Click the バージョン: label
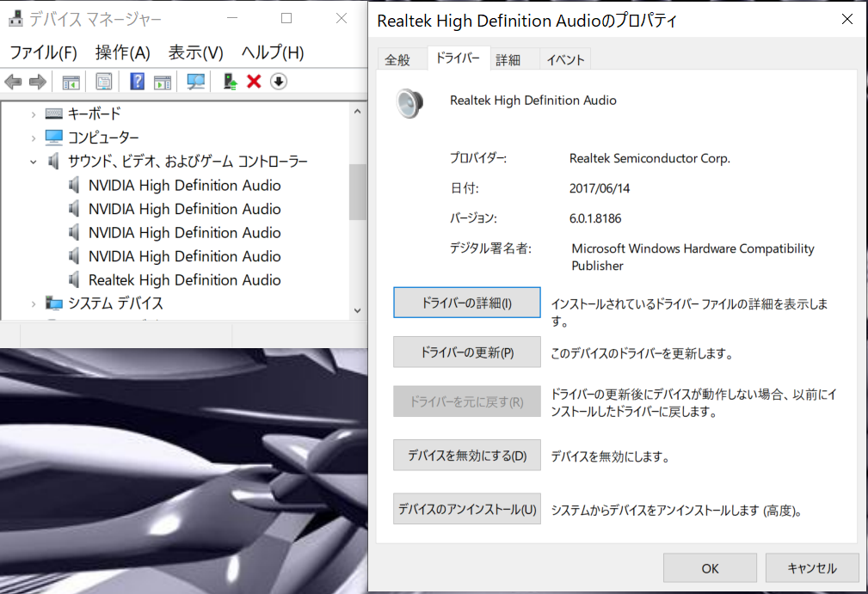This screenshot has height=594, width=868. pyautogui.click(x=473, y=217)
